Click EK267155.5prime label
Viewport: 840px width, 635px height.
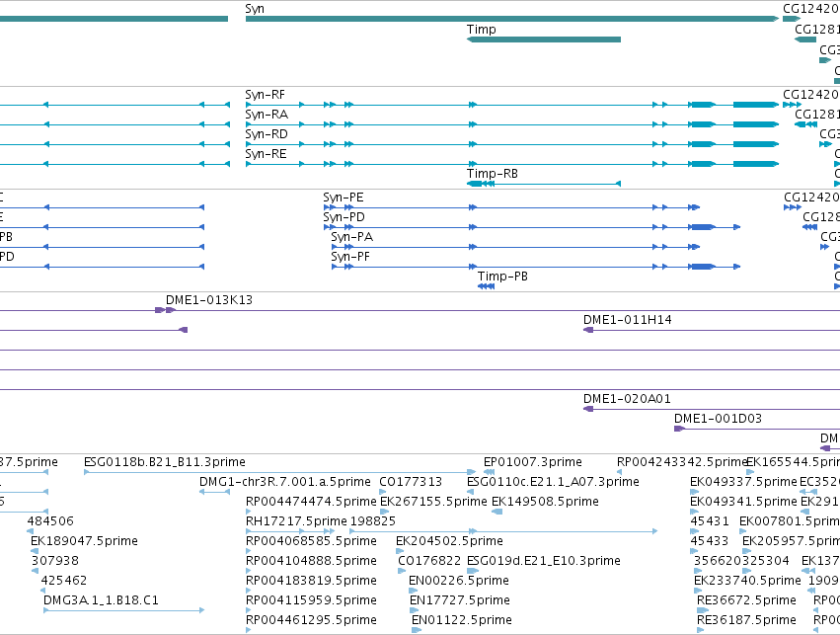433,502
